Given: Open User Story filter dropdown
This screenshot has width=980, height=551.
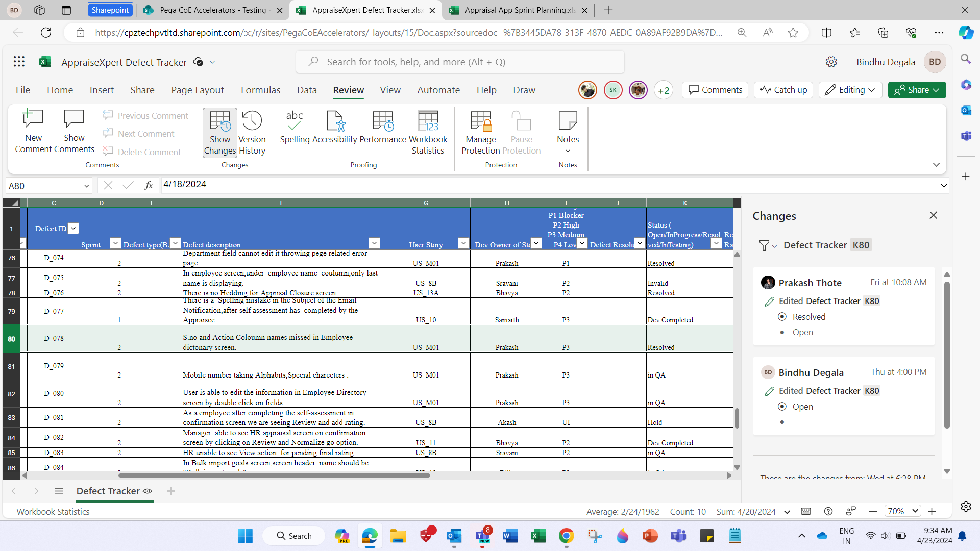Looking at the screenshot, I should [463, 243].
